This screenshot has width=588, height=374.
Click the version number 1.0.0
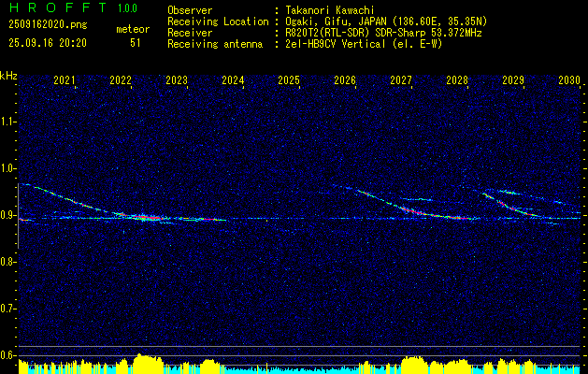tap(127, 8)
